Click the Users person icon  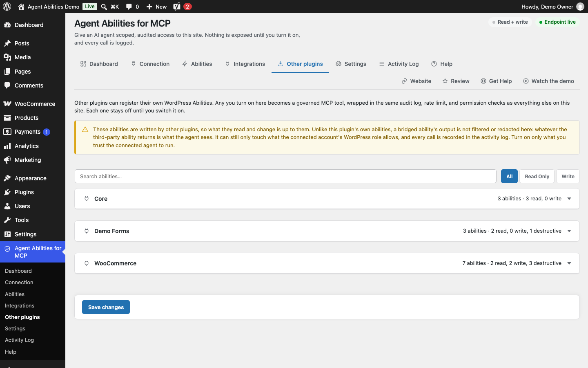[7, 206]
